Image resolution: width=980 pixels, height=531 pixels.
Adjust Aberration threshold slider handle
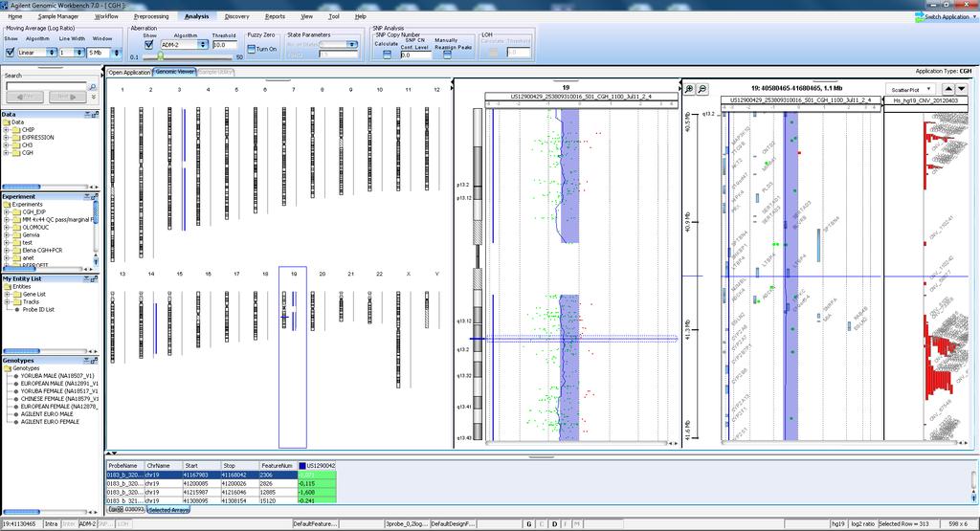(x=161, y=56)
